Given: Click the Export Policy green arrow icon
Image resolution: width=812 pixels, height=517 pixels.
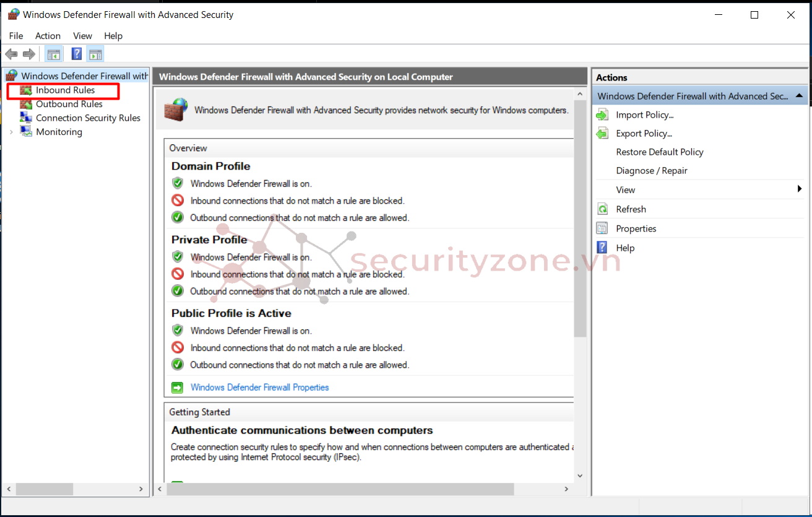Looking at the screenshot, I should pos(602,134).
